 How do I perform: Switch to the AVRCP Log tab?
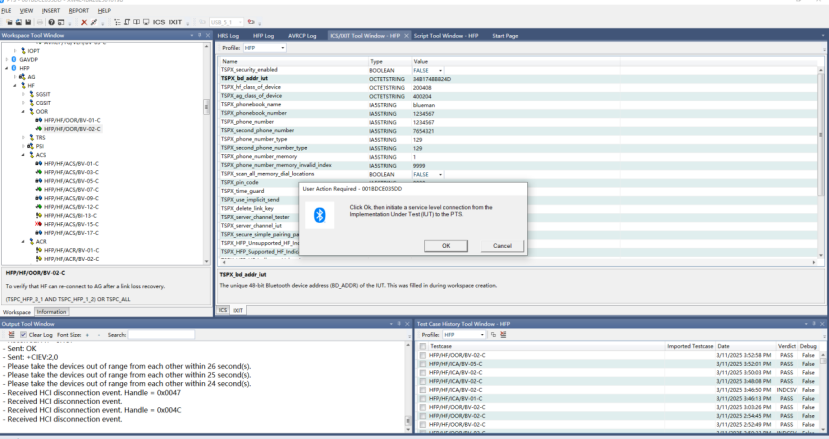tap(302, 36)
